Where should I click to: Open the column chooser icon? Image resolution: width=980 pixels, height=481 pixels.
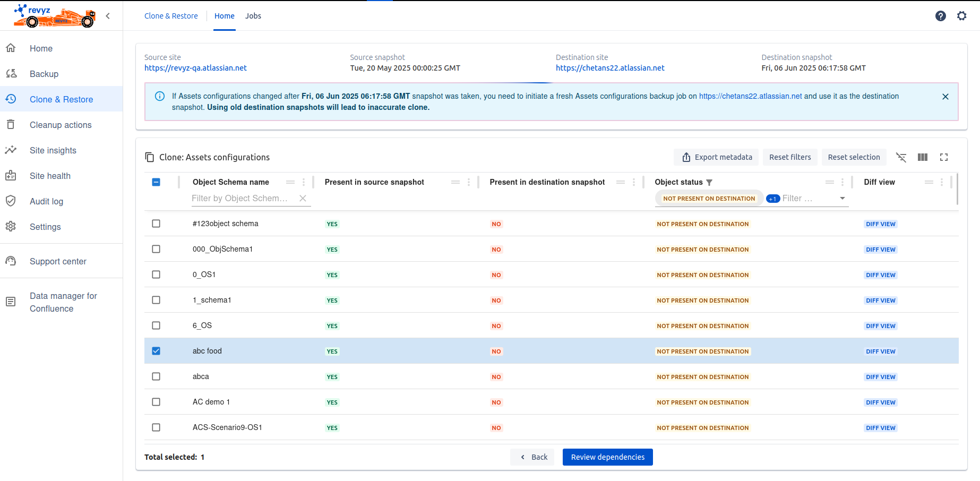pyautogui.click(x=922, y=157)
